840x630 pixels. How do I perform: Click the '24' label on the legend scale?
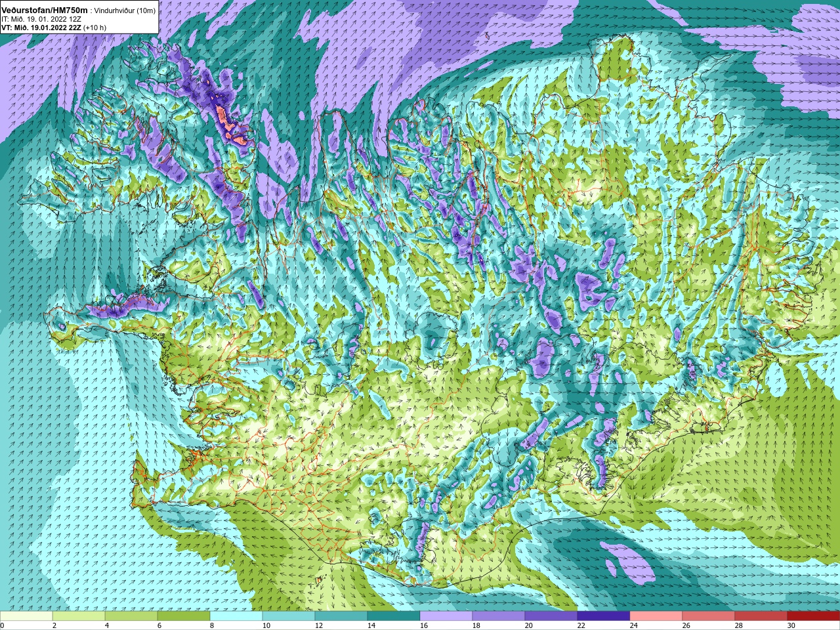pos(634,625)
